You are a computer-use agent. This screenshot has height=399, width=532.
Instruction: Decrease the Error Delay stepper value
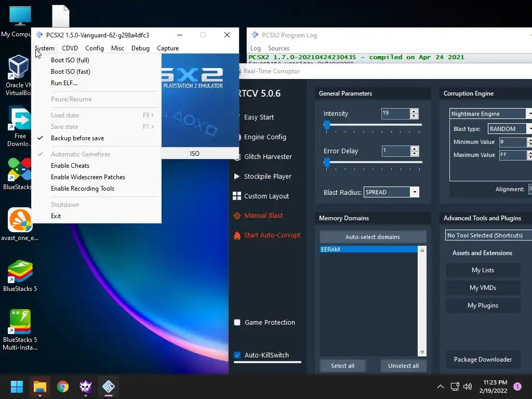[x=414, y=153]
